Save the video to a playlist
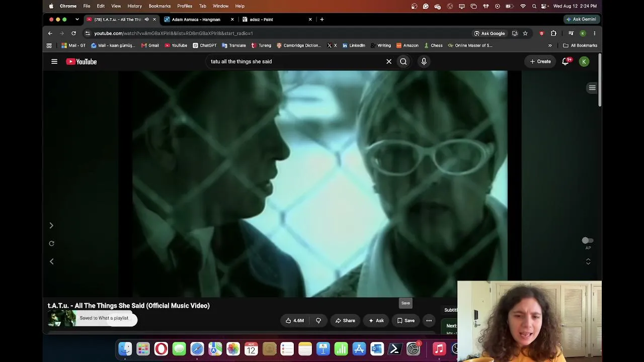 [406, 320]
